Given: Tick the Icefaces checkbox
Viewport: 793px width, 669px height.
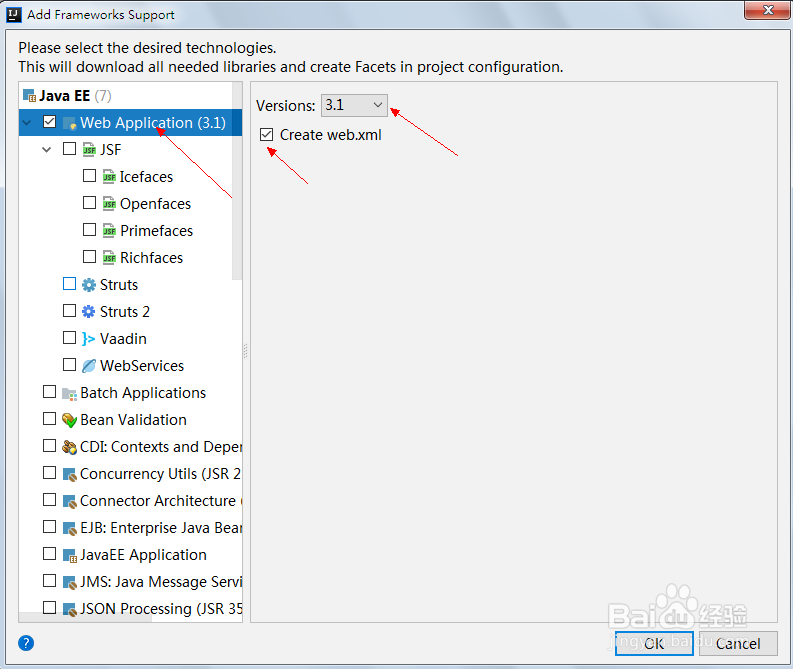Looking at the screenshot, I should pos(90,175).
